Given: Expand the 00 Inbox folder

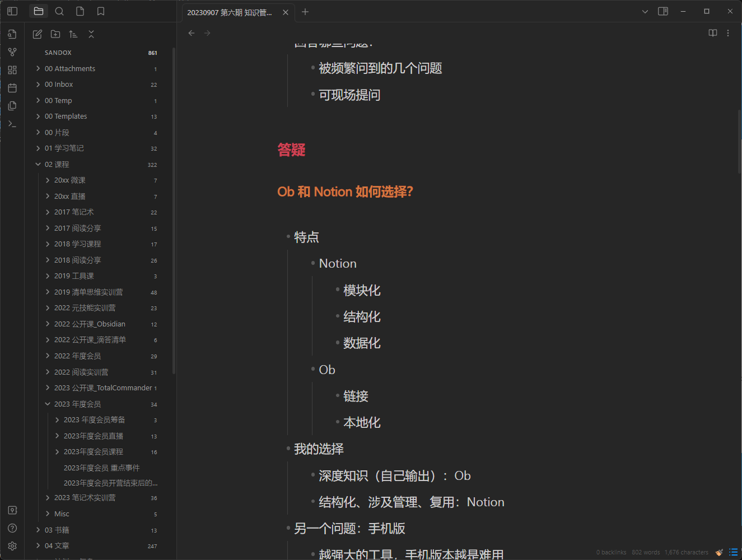Looking at the screenshot, I should click(38, 84).
